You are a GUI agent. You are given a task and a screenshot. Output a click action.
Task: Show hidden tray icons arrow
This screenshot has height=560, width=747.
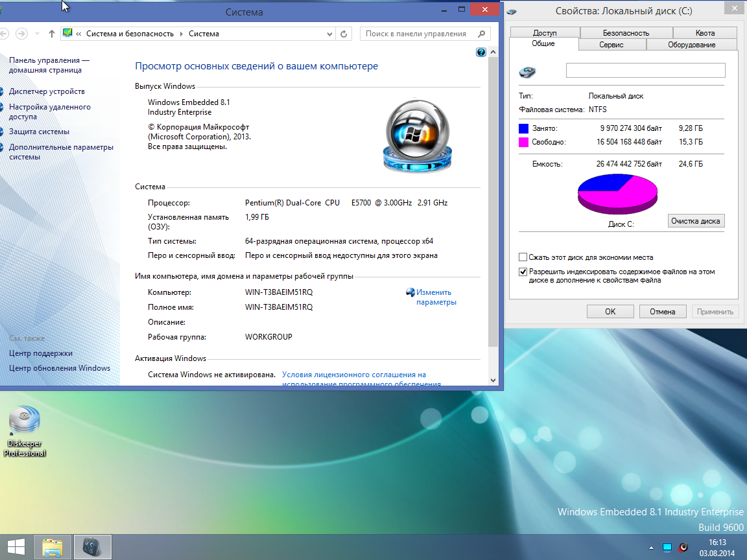(x=651, y=548)
